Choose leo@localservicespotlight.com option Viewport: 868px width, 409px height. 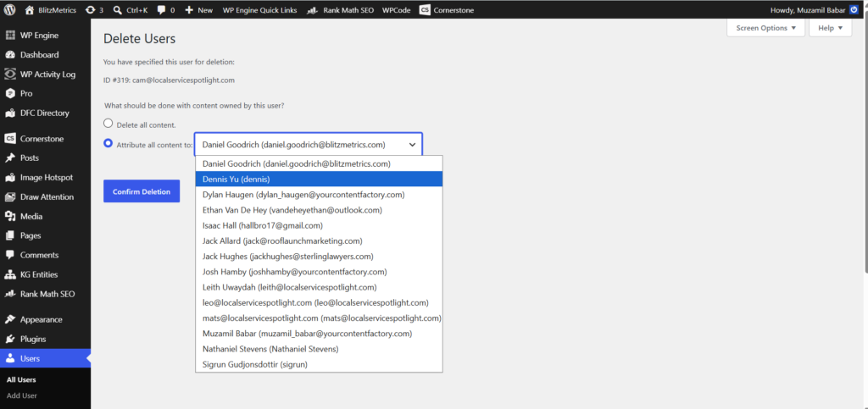[319, 302]
